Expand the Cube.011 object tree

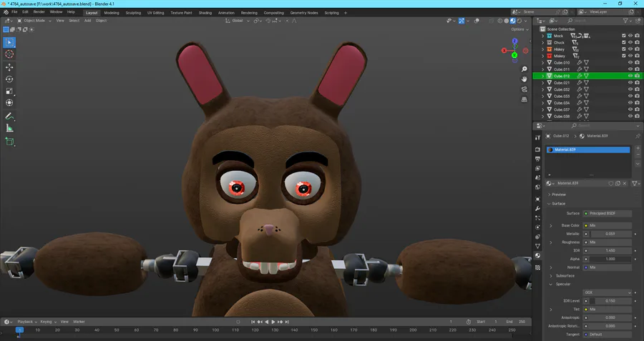click(542, 69)
